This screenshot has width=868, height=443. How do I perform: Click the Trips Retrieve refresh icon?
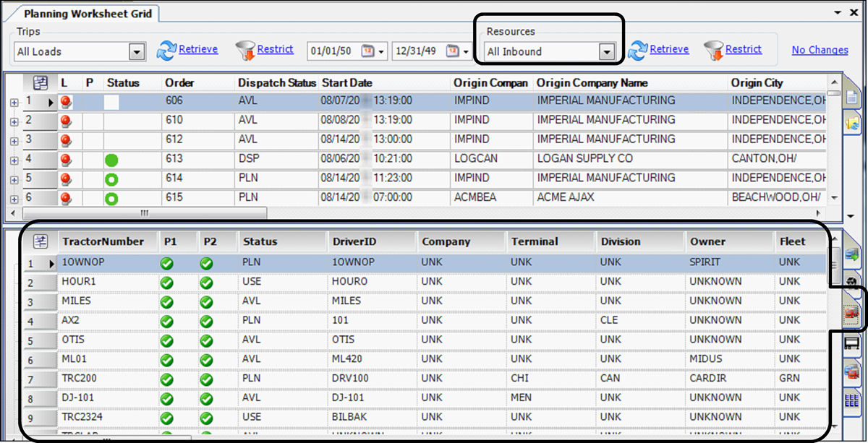click(167, 50)
